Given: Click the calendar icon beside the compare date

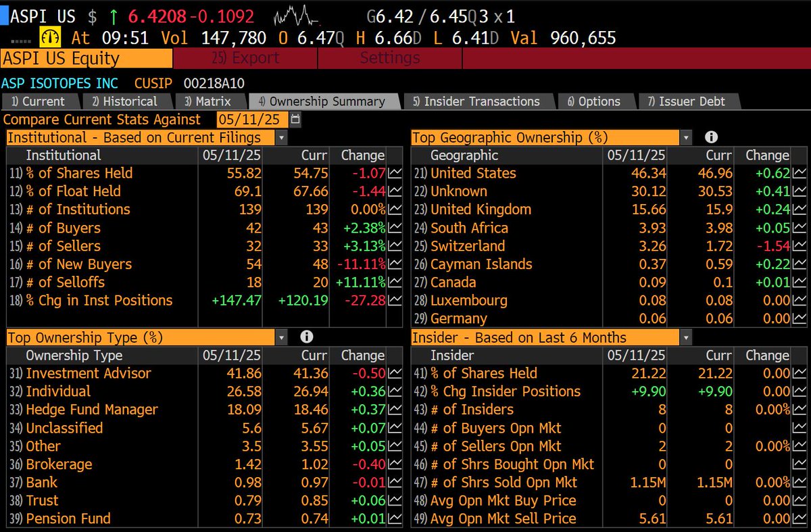Looking at the screenshot, I should coord(295,120).
